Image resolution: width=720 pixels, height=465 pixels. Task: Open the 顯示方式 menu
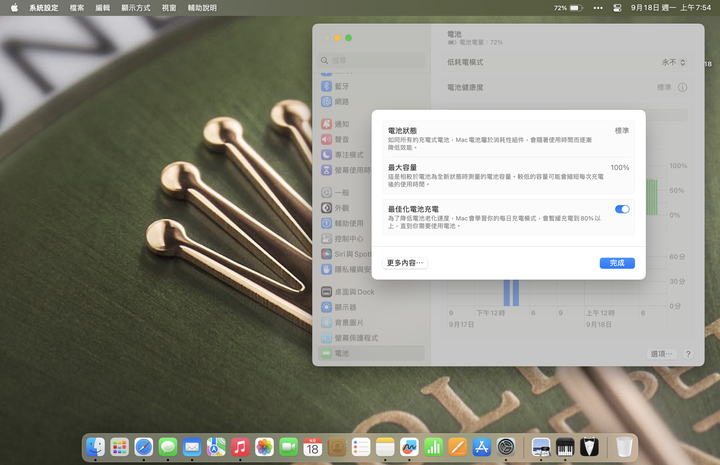coord(135,8)
